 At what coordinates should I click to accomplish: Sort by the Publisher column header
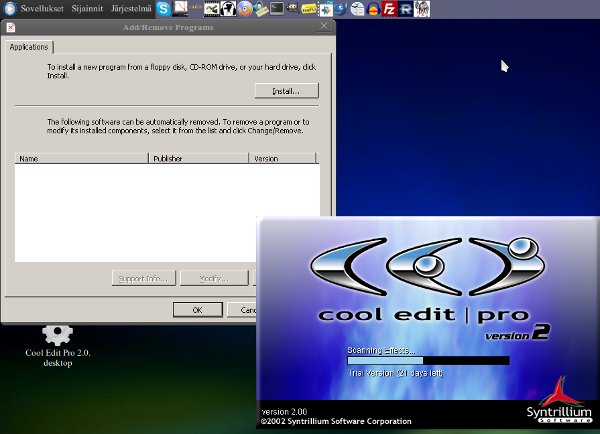tap(198, 158)
